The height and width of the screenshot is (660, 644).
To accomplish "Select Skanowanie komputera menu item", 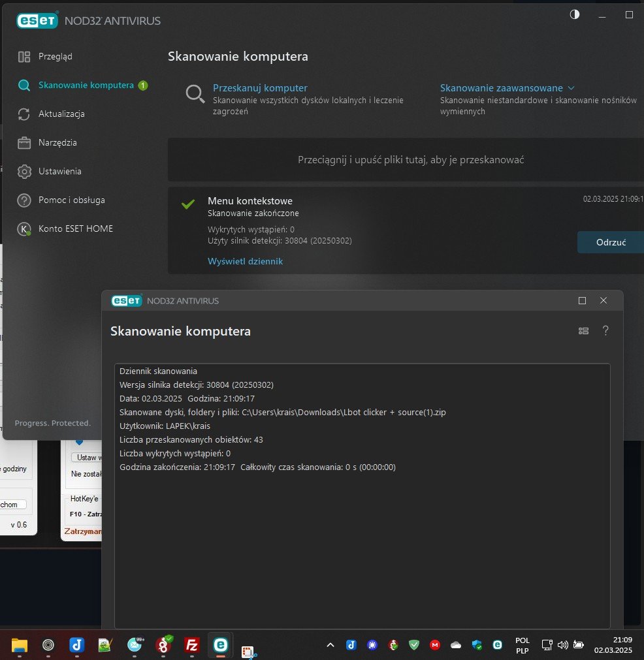I will [86, 86].
